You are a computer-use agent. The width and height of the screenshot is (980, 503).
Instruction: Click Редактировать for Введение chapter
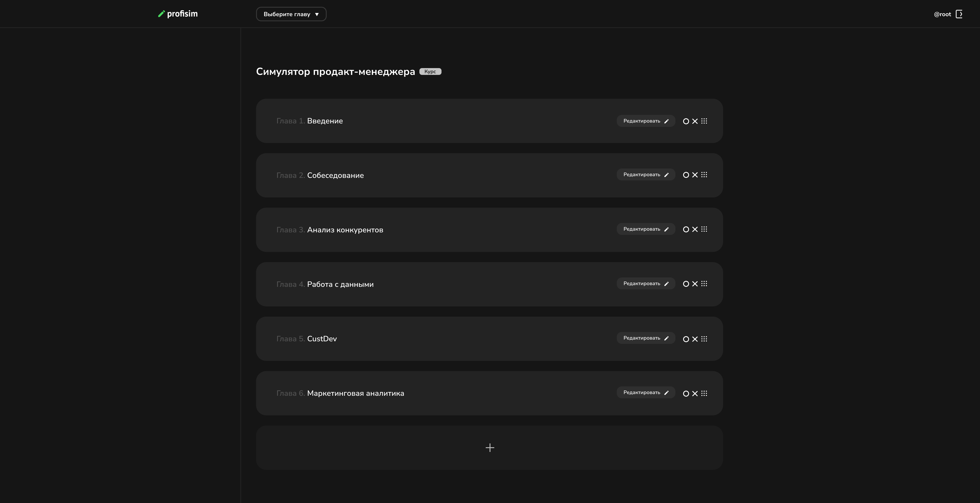click(x=646, y=121)
